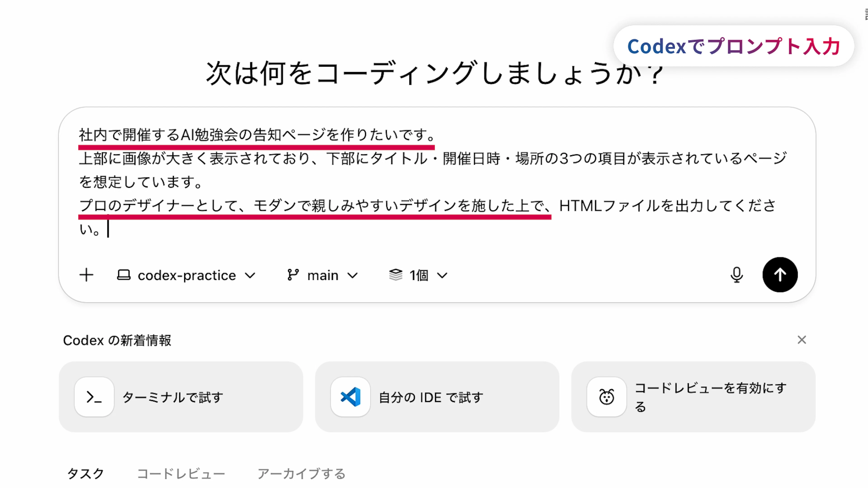
Task: Open the コードレビュー tab
Action: (x=181, y=474)
